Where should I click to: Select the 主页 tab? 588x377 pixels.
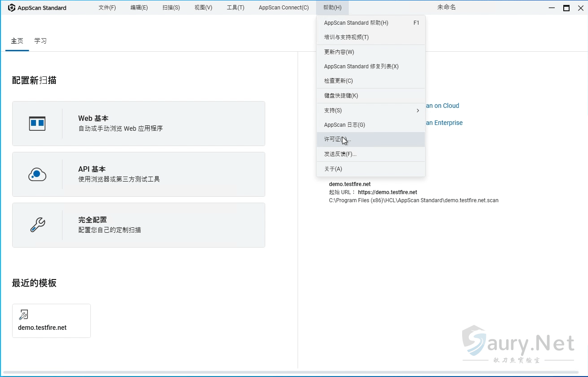(x=17, y=40)
